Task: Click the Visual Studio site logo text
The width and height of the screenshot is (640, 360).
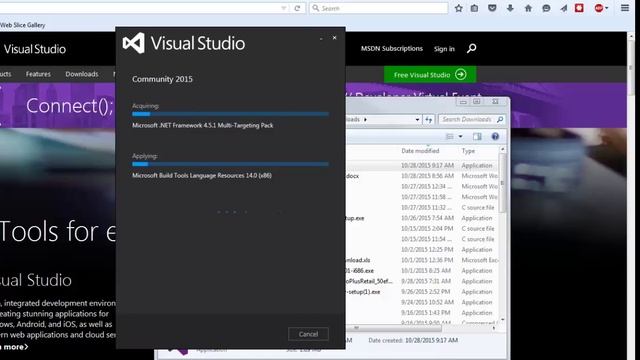Action: pos(35,49)
